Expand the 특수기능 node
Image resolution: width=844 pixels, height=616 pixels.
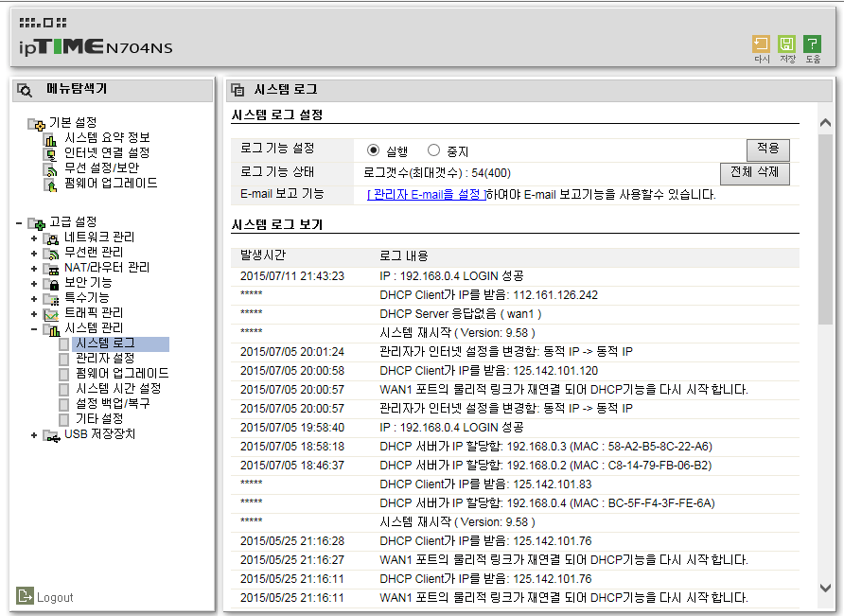(x=34, y=298)
